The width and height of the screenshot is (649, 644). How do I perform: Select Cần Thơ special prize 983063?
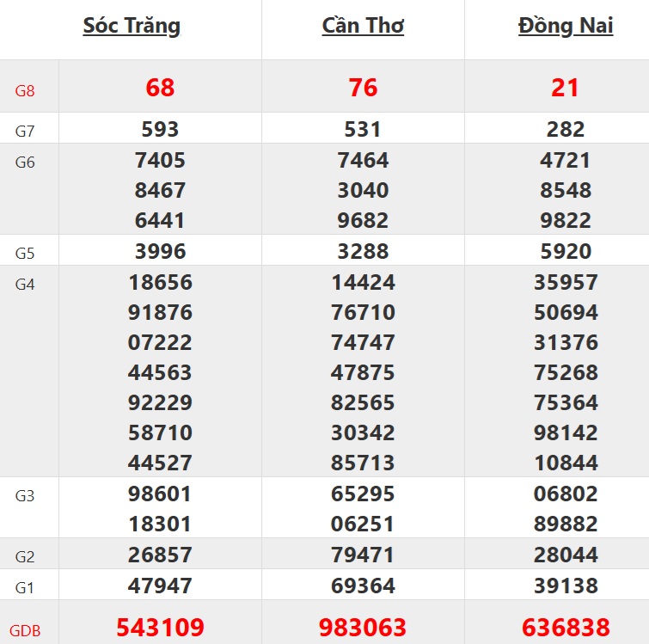[363, 628]
